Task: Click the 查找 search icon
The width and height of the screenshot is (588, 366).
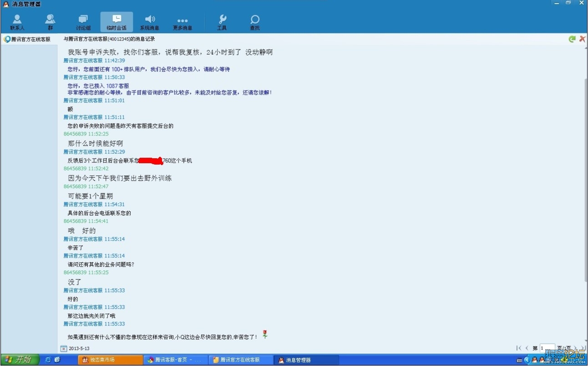Action: click(x=255, y=22)
